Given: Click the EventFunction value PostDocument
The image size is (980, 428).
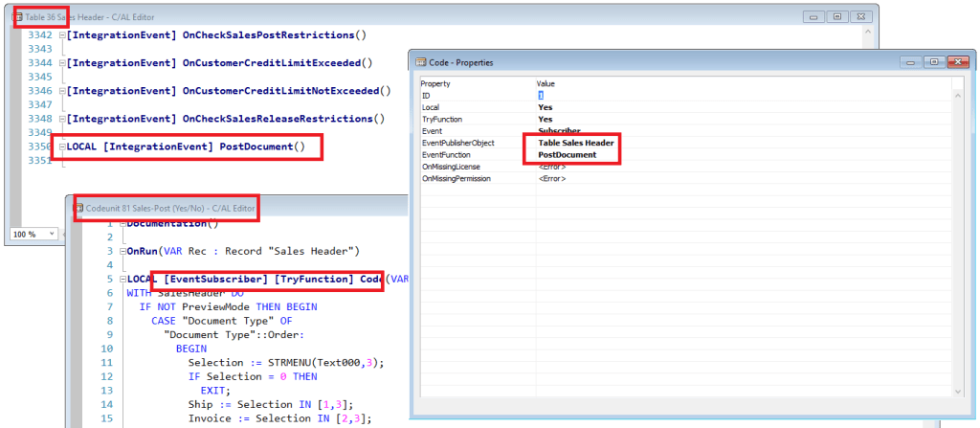Looking at the screenshot, I should (x=568, y=154).
